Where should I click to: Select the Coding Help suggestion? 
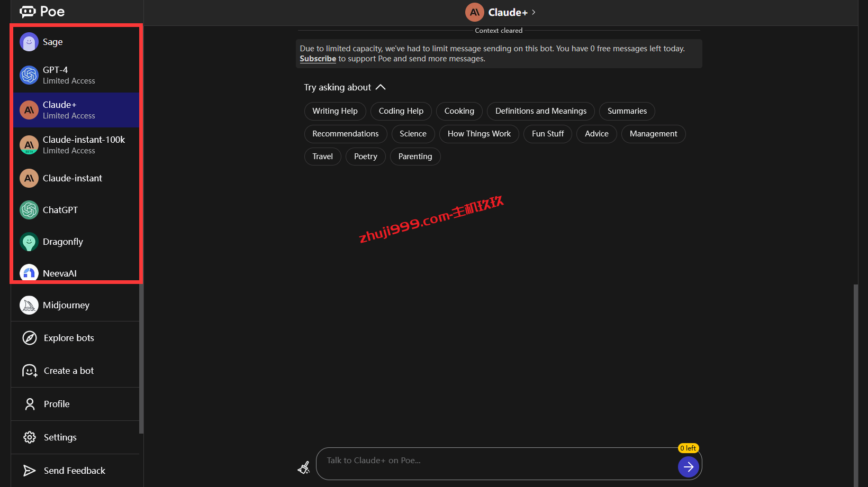point(401,111)
